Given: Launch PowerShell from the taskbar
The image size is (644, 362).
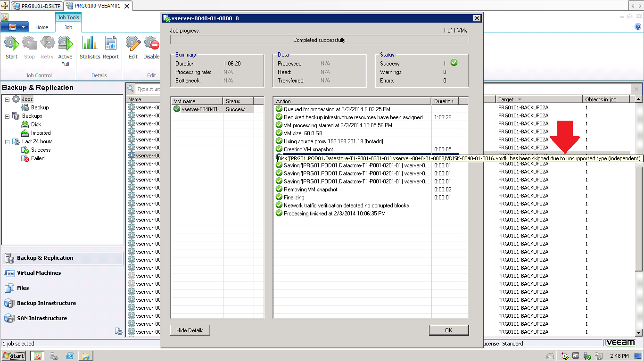Looking at the screenshot, I should [70, 356].
